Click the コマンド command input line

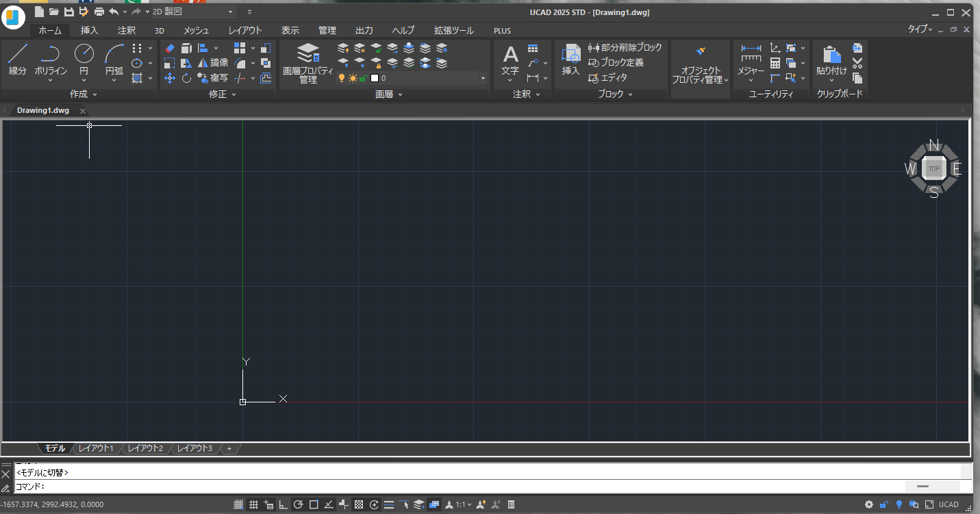(x=459, y=486)
